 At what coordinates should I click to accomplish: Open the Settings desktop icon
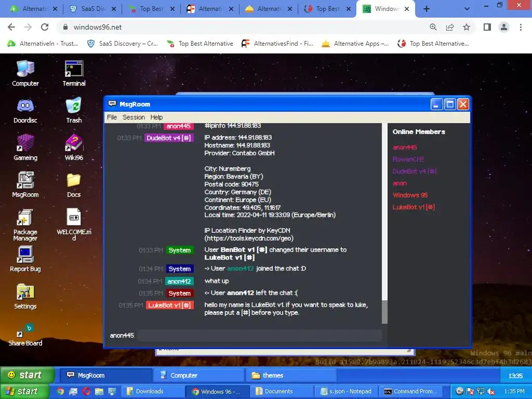click(25, 297)
